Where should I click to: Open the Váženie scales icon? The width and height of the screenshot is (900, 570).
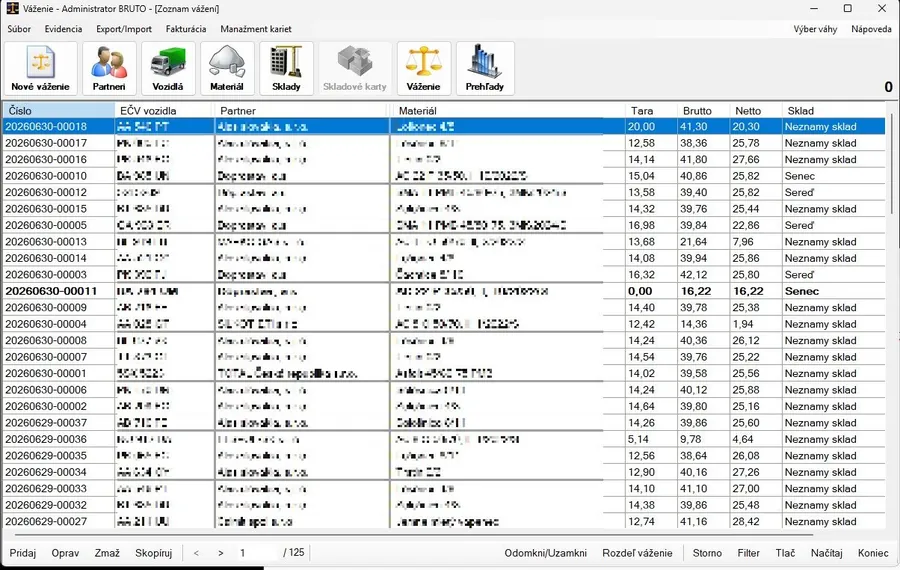pos(424,68)
